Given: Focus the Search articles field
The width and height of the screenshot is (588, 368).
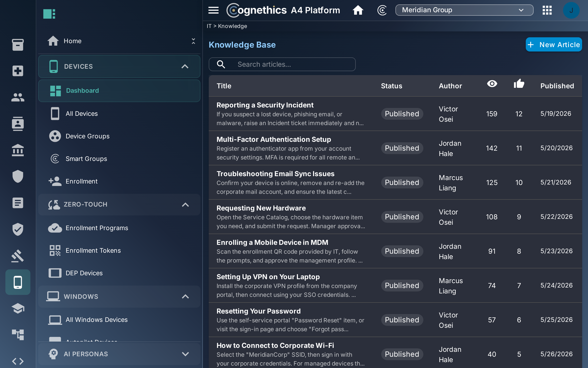Looking at the screenshot, I should (282, 64).
